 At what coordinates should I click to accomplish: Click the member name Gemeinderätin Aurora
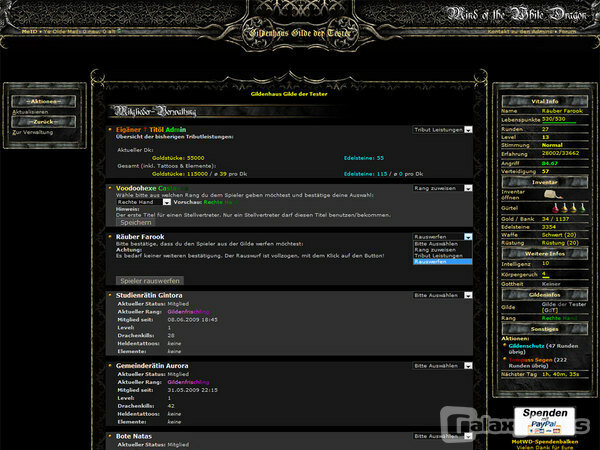[152, 366]
